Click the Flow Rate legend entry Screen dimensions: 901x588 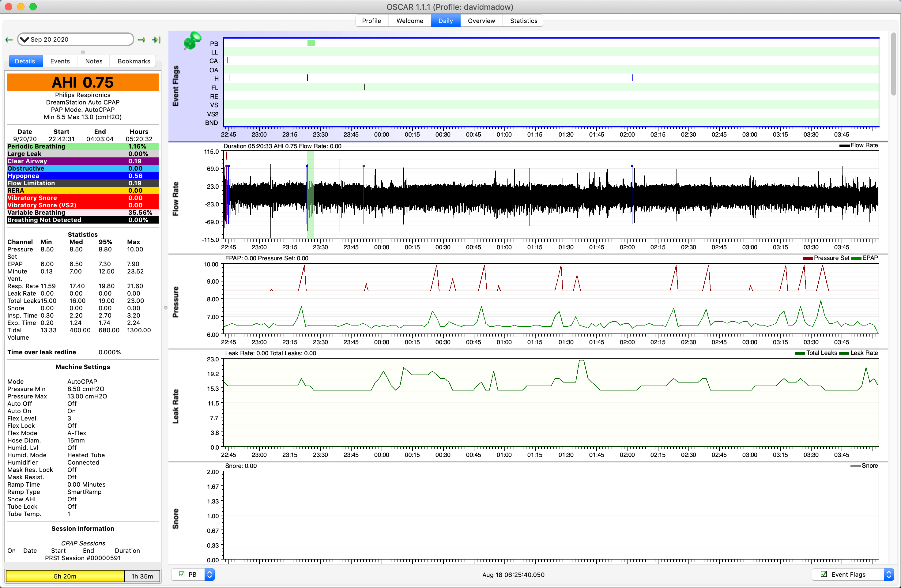point(858,146)
